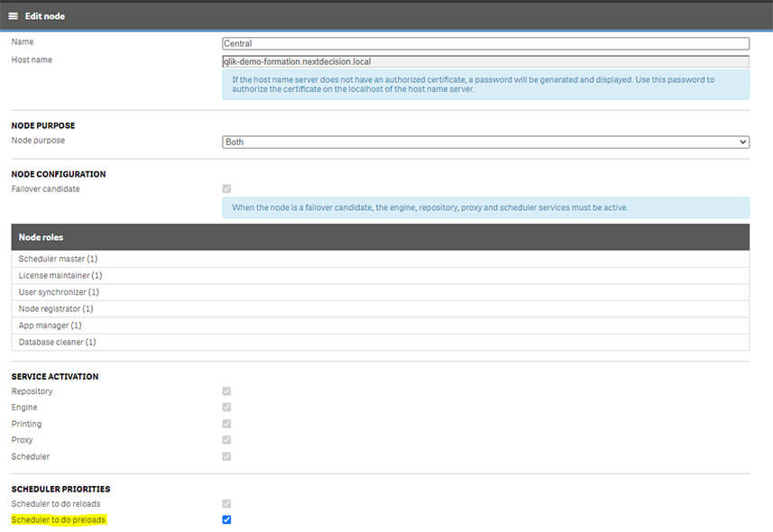
Task: Click the Name field containing Central
Action: pyautogui.click(x=485, y=43)
